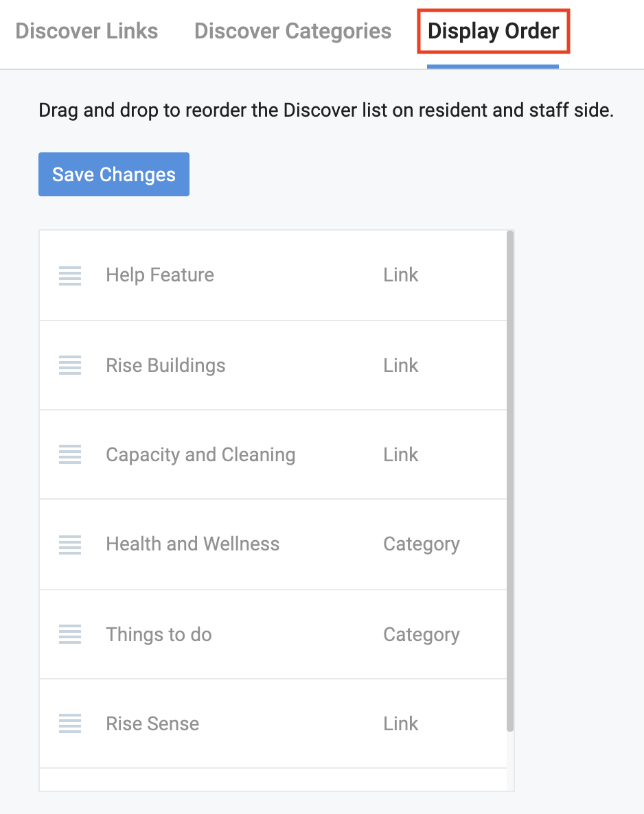Click the drag handle beside Rise Sense

click(70, 723)
